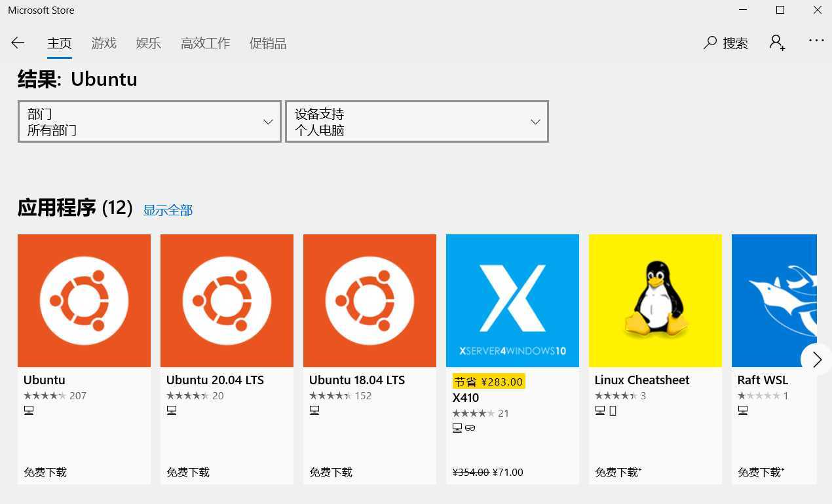Screen dimensions: 832x504
Task: Switch to the 游戏 tab
Action: click(x=104, y=43)
